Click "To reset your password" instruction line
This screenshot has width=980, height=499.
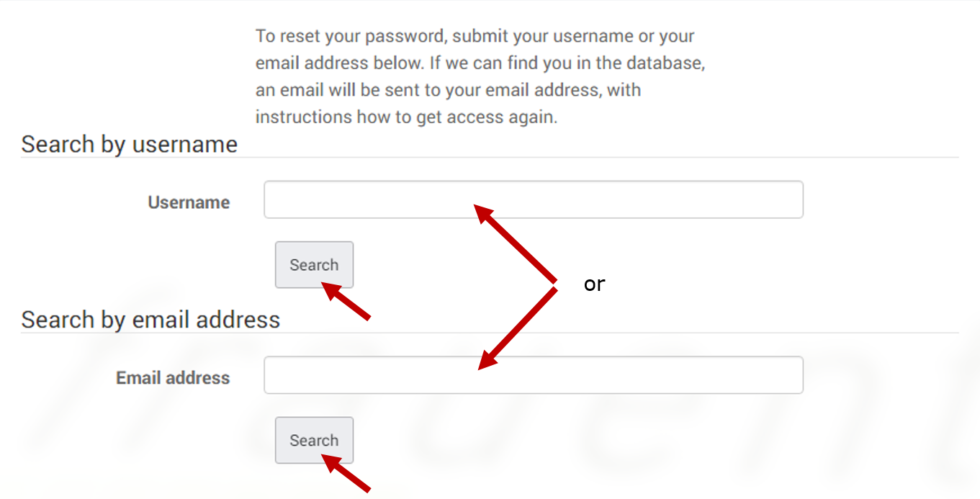[x=475, y=36]
